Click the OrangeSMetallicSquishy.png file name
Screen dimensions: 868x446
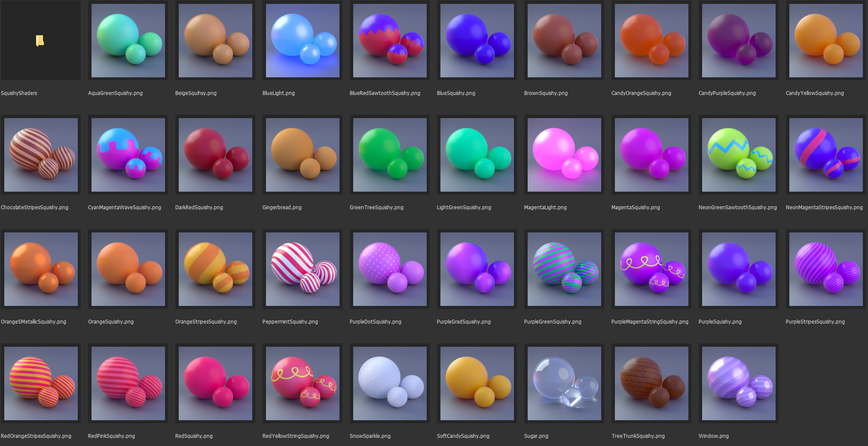click(34, 322)
